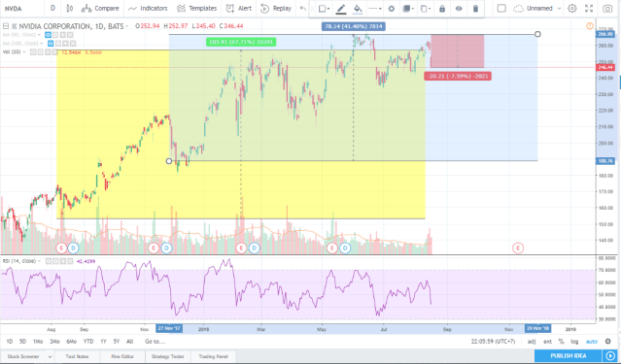Viewport: 621px width, 364px height.
Task: Click the paint bucket fill color tool
Action: coord(358,9)
